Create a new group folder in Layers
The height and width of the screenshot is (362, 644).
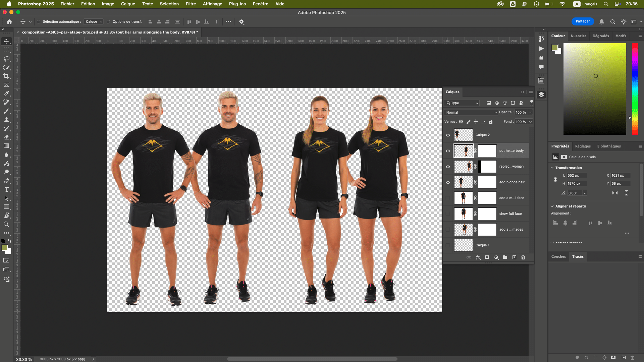point(505,257)
